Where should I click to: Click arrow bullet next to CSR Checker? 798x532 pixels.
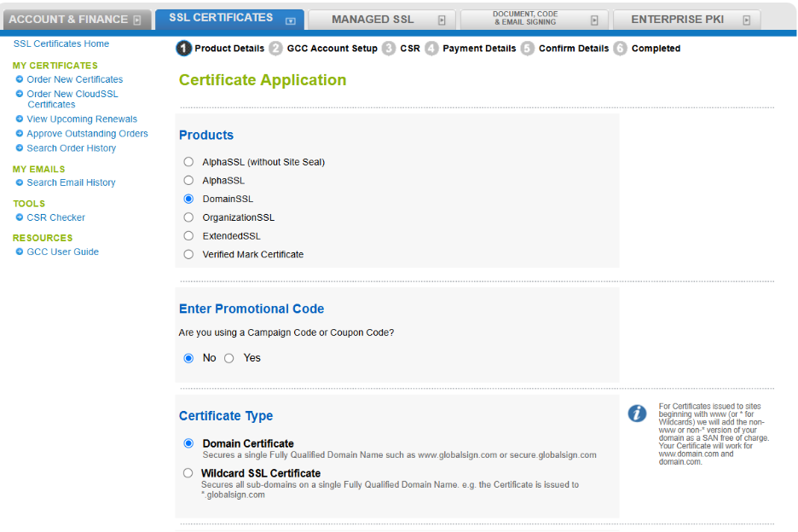[20, 217]
